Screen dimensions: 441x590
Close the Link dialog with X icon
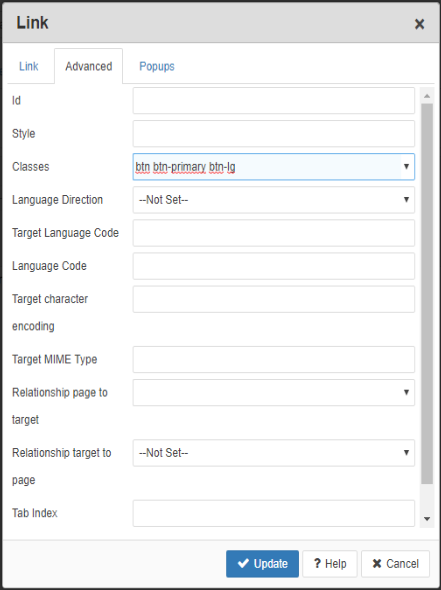pyautogui.click(x=419, y=24)
